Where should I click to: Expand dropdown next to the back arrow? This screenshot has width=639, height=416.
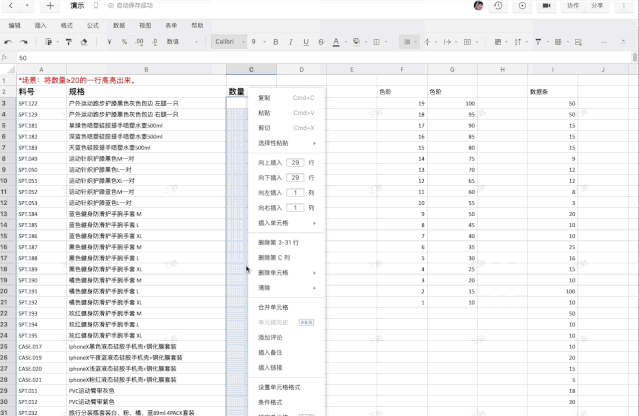(x=27, y=6)
